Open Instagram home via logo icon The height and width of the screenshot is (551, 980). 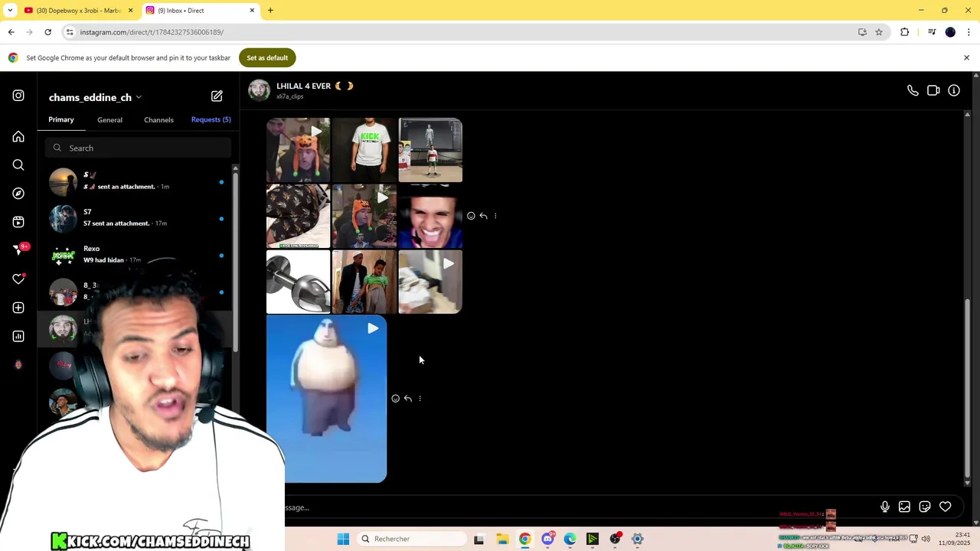click(x=18, y=96)
